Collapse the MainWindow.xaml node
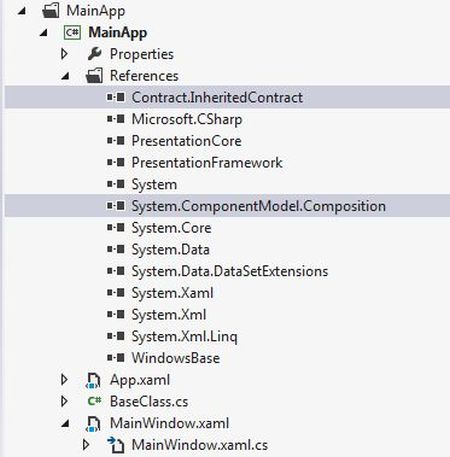This screenshot has width=450, height=457. 65,424
